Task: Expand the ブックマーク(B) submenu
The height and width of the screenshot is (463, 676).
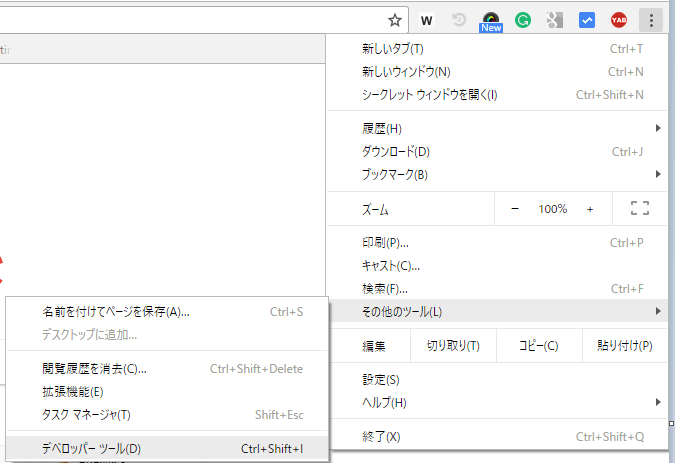Action: click(x=500, y=174)
